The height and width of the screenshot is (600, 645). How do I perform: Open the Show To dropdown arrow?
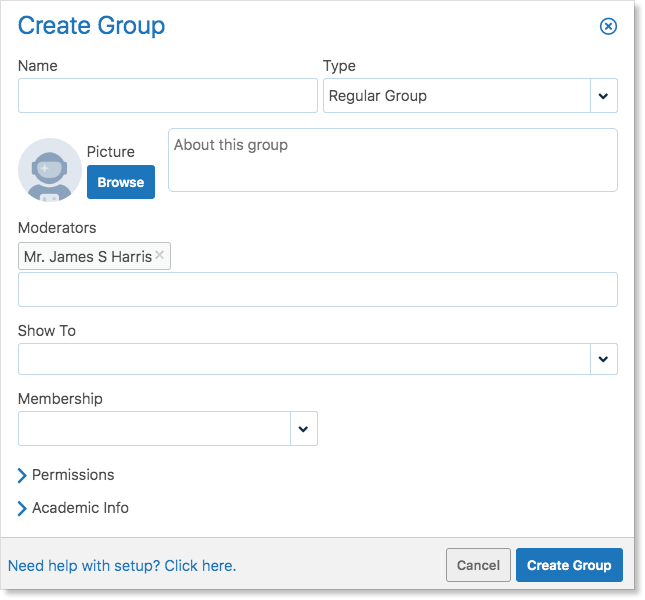pyautogui.click(x=603, y=359)
